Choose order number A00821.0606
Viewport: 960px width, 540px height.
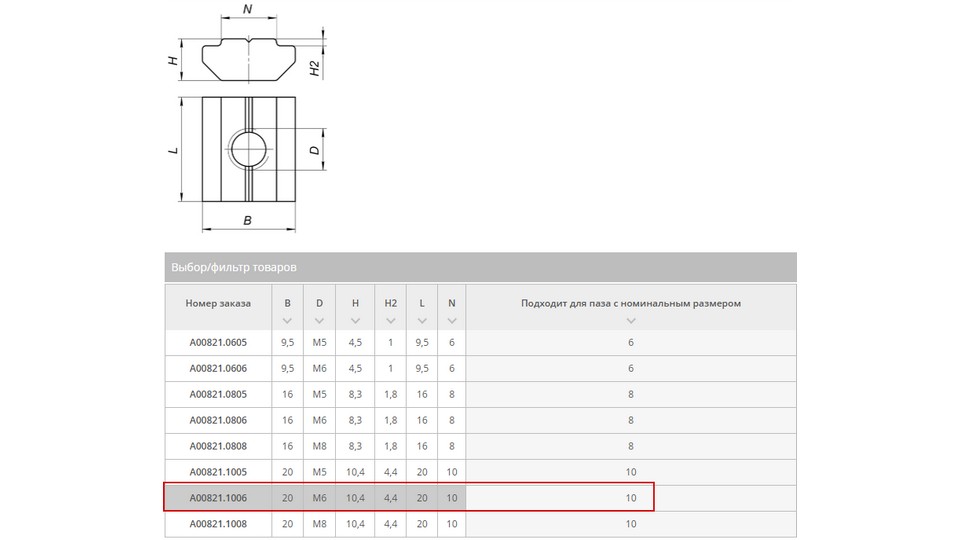[218, 368]
